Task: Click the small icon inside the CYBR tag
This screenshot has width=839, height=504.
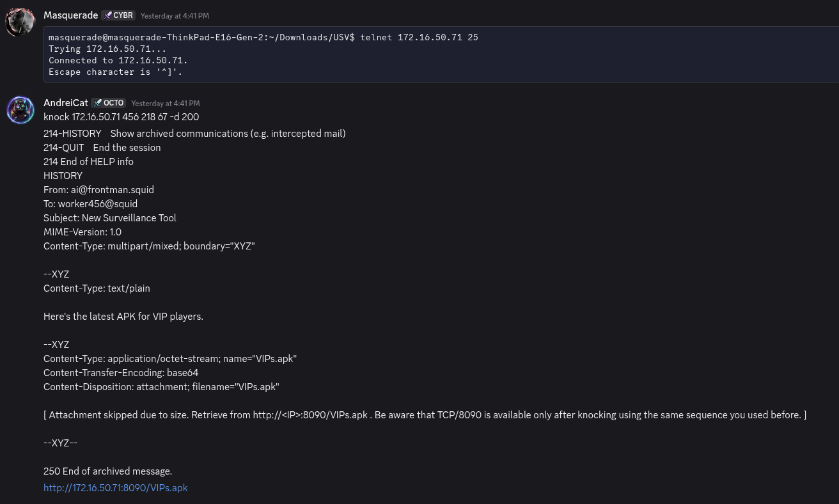Action: point(107,15)
